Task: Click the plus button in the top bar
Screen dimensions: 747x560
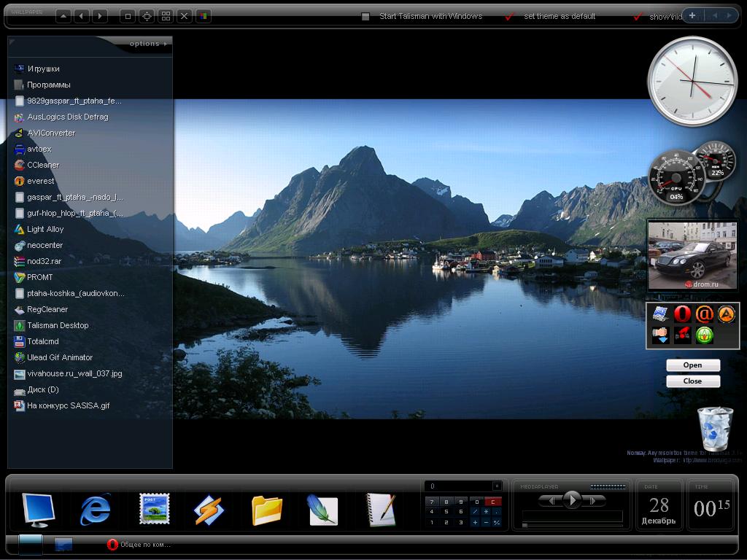Action: [692, 15]
